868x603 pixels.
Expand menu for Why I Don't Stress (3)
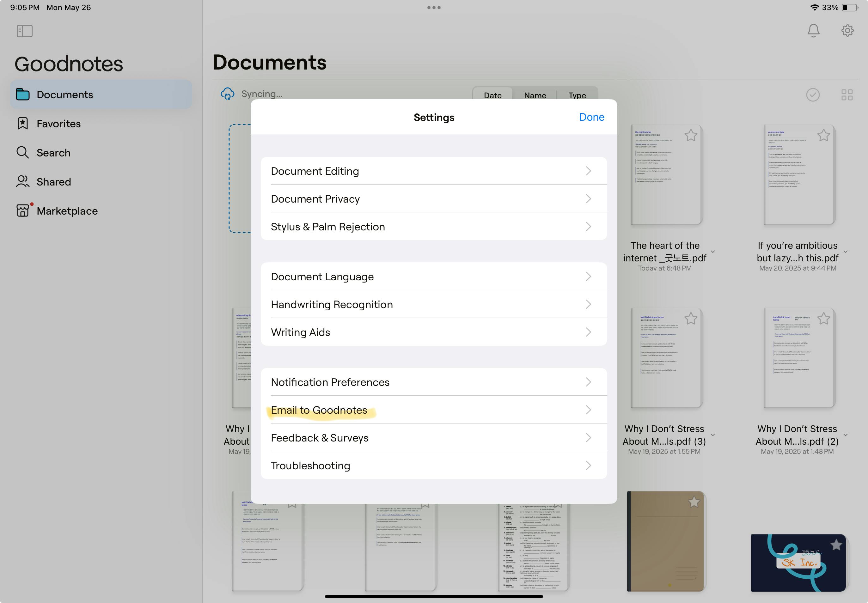point(713,435)
